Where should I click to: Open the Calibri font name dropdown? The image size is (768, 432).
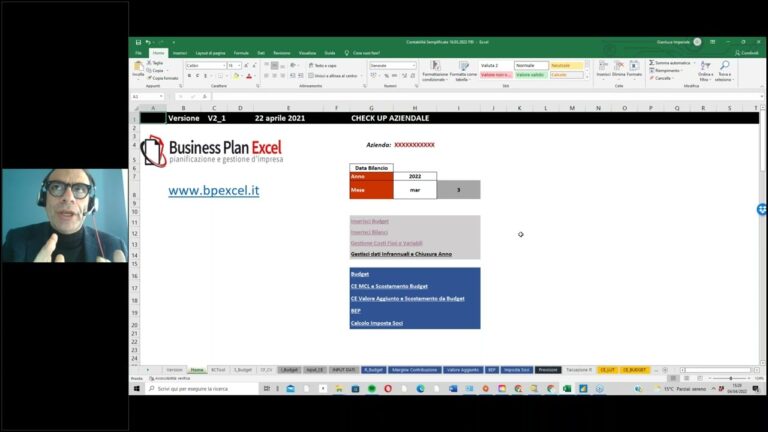coord(224,66)
